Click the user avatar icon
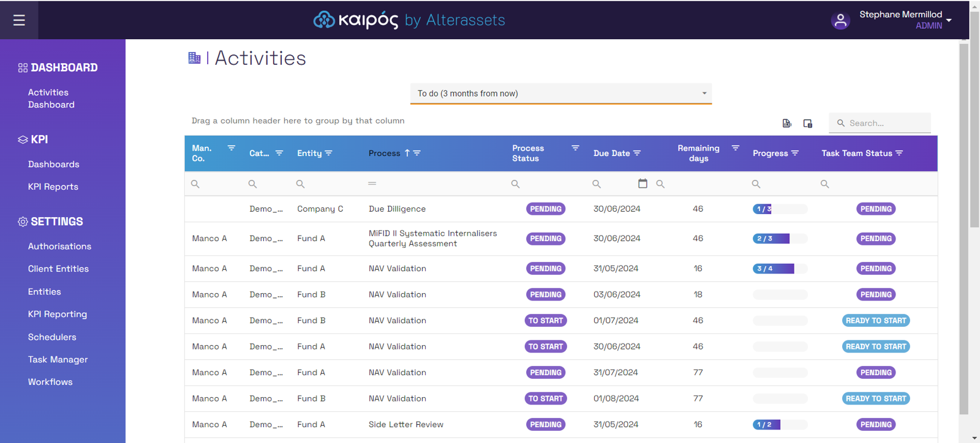 (840, 20)
